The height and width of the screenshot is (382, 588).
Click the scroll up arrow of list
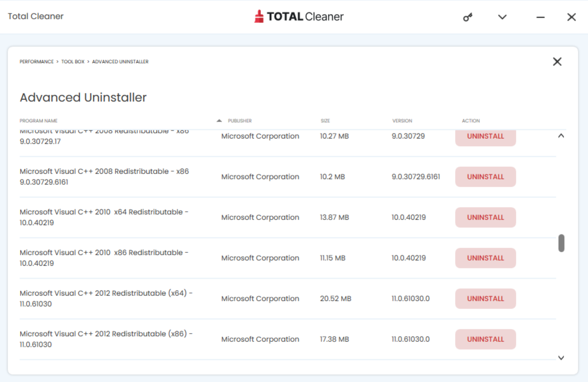pos(561,136)
